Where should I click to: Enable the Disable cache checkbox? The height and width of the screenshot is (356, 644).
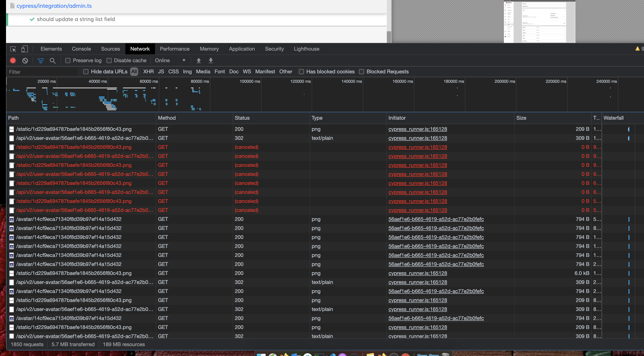[x=109, y=60]
